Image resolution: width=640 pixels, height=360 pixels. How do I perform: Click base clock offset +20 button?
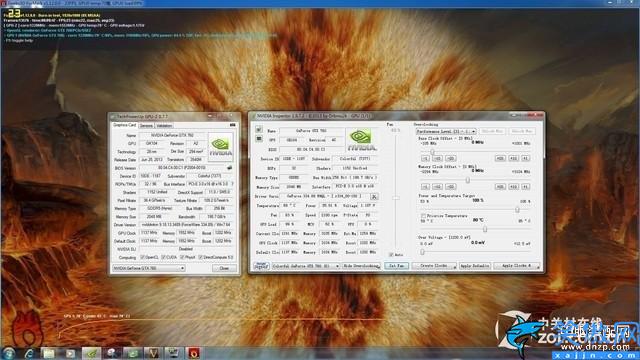[x=500, y=158]
